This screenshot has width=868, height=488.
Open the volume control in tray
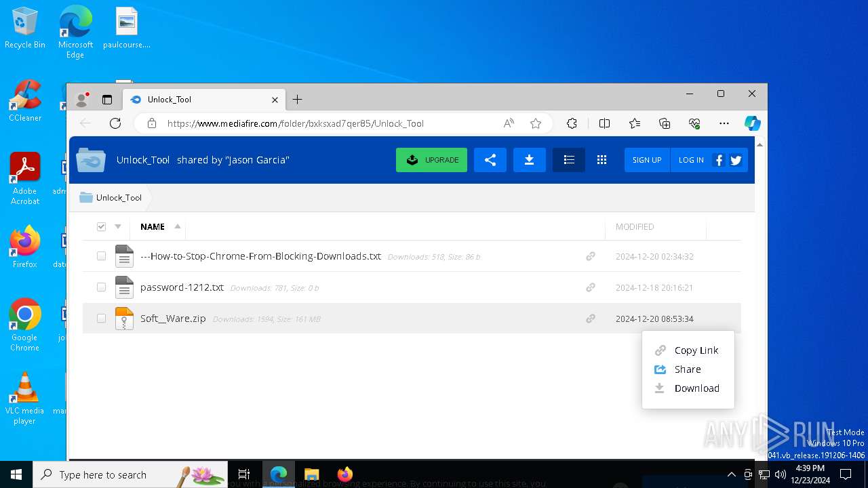pyautogui.click(x=780, y=474)
